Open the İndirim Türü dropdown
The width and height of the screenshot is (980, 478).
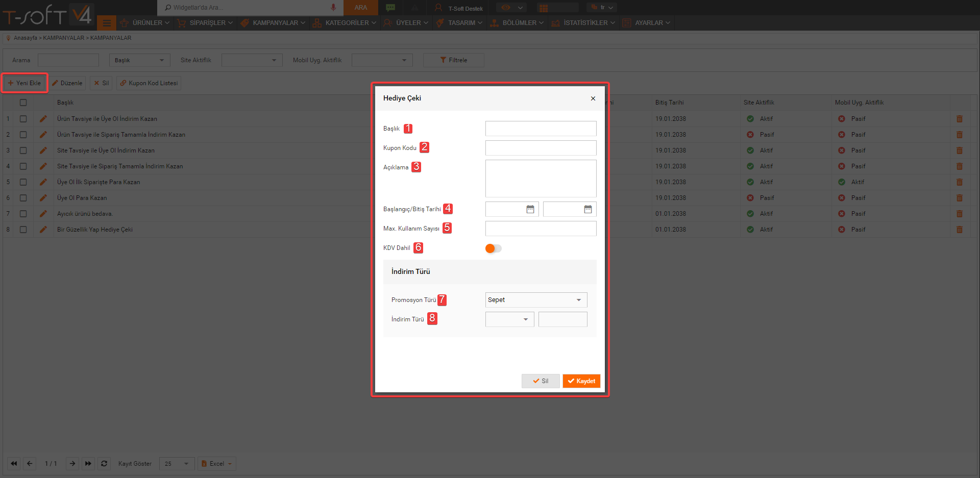509,319
